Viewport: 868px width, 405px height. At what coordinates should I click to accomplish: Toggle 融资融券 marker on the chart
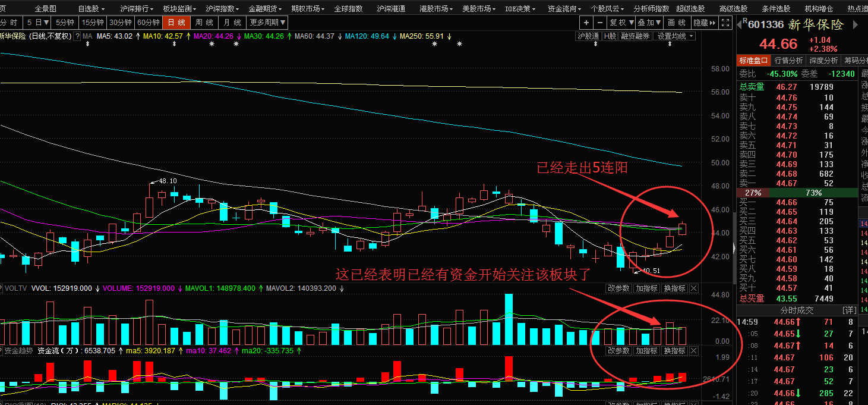point(635,36)
